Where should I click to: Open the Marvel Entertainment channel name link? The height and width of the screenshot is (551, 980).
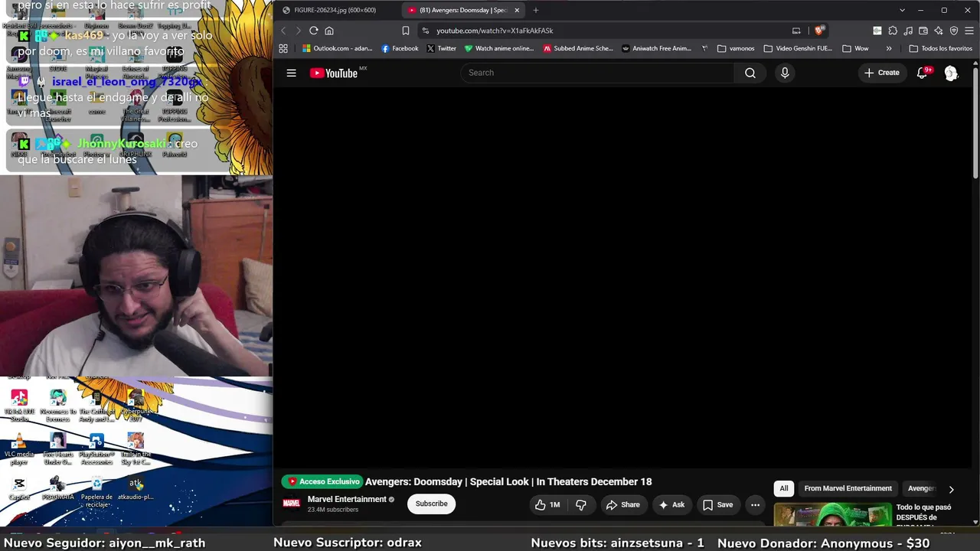tap(347, 499)
